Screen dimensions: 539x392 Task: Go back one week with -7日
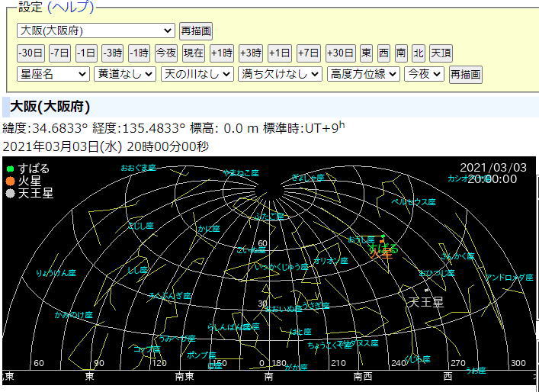(x=59, y=53)
